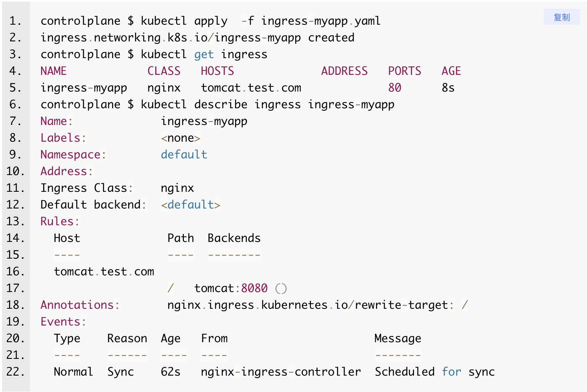Click the word 'created' on line 2

click(331, 38)
